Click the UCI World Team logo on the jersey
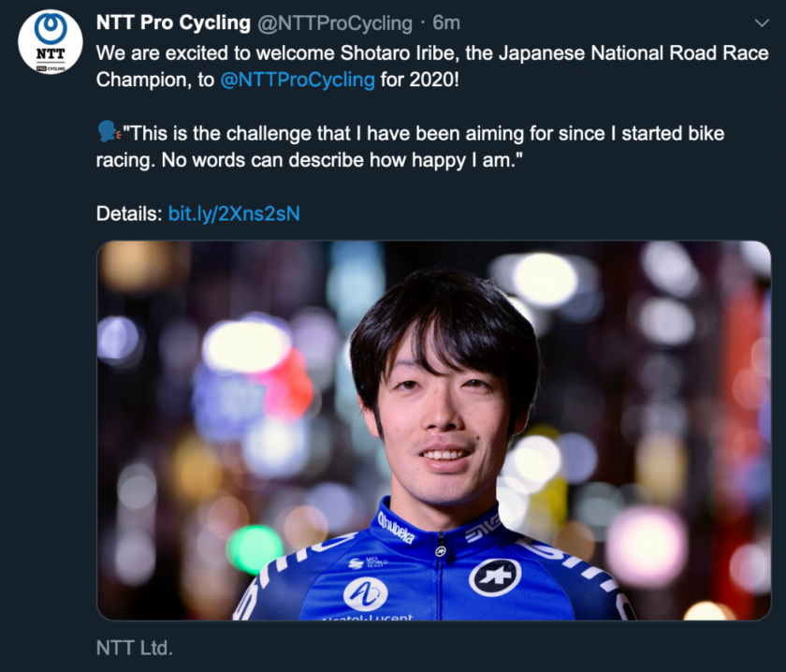This screenshot has width=786, height=672. coord(361,562)
